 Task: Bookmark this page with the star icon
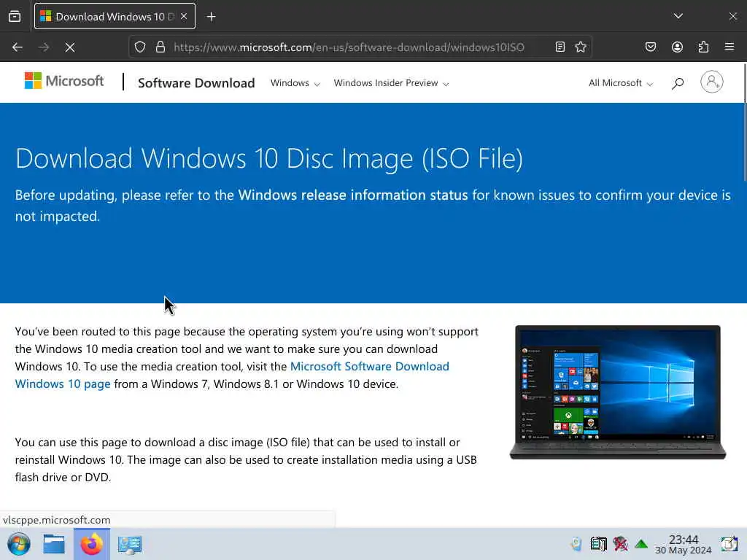click(580, 47)
